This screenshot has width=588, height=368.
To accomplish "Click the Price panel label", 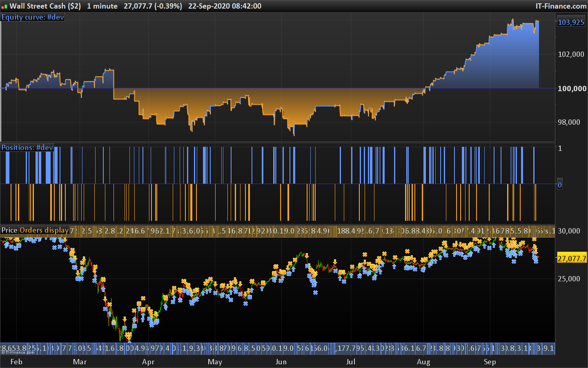I will (9, 230).
